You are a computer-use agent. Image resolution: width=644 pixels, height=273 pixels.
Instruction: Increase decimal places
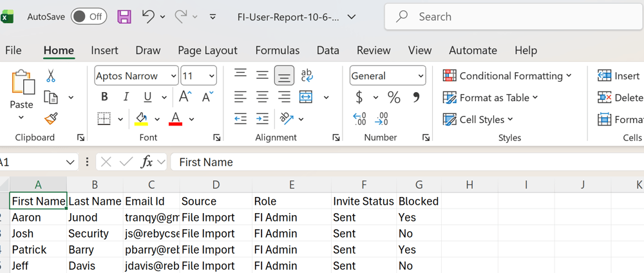click(360, 119)
